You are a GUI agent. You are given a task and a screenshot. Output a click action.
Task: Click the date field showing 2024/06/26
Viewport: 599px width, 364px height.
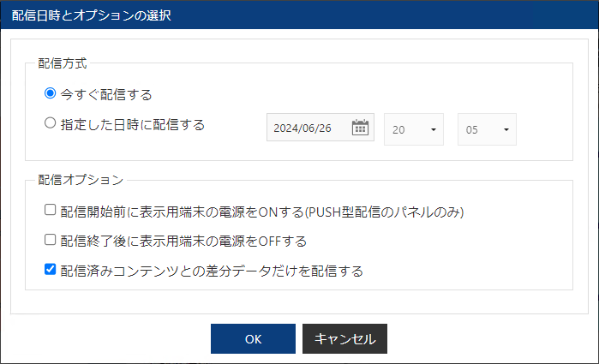tap(307, 128)
